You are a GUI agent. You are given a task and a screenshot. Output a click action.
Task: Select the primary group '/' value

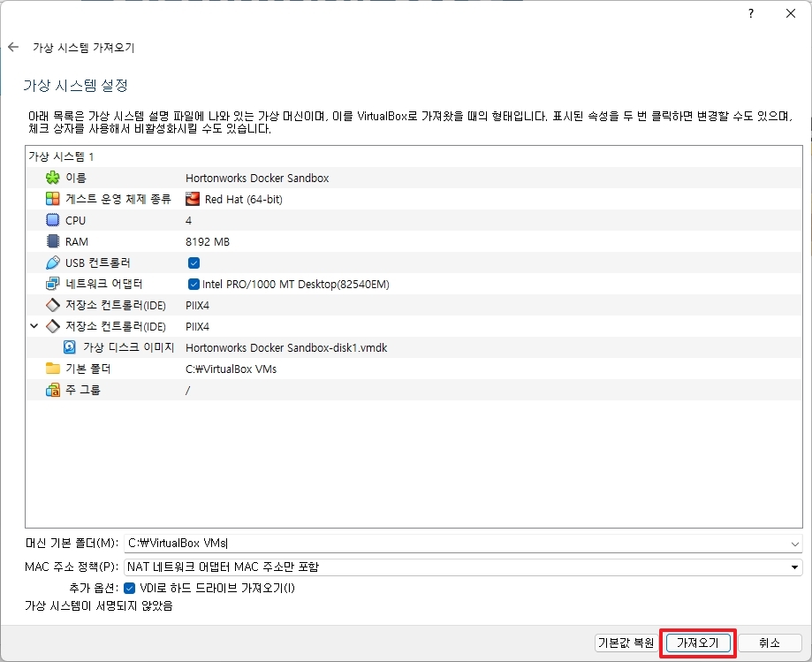pos(187,391)
